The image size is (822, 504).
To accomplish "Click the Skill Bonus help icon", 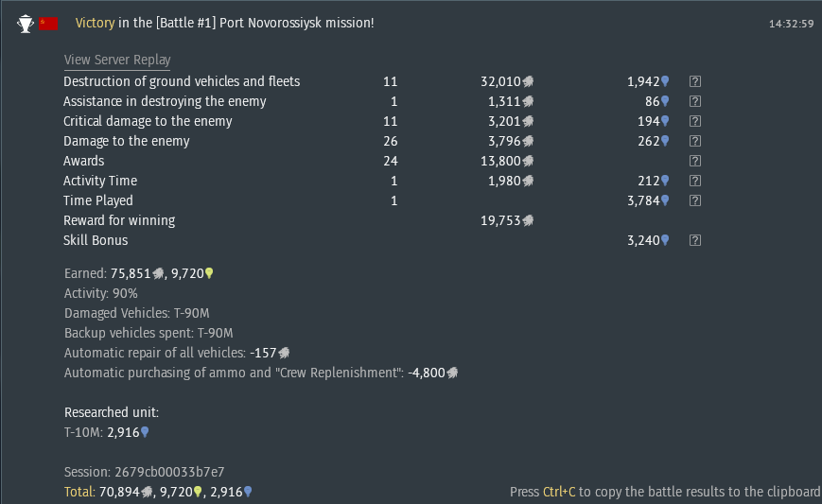I will (695, 240).
